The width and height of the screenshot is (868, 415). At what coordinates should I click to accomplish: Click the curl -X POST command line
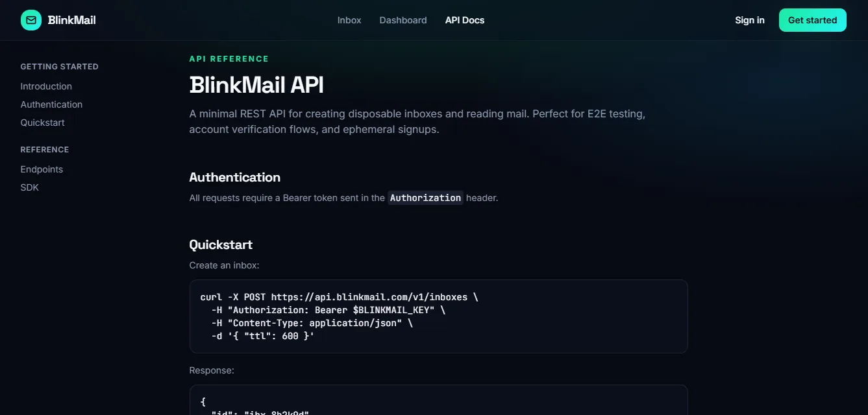point(340,297)
